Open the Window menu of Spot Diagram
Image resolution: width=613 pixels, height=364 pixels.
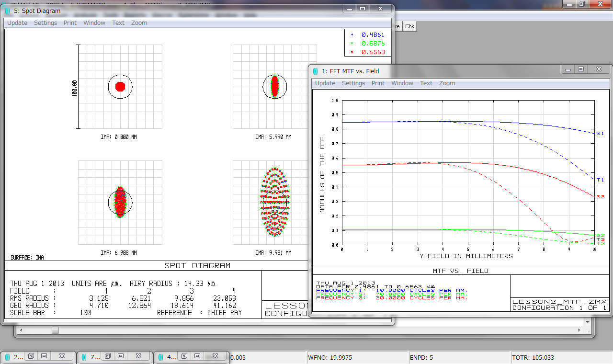coord(94,23)
